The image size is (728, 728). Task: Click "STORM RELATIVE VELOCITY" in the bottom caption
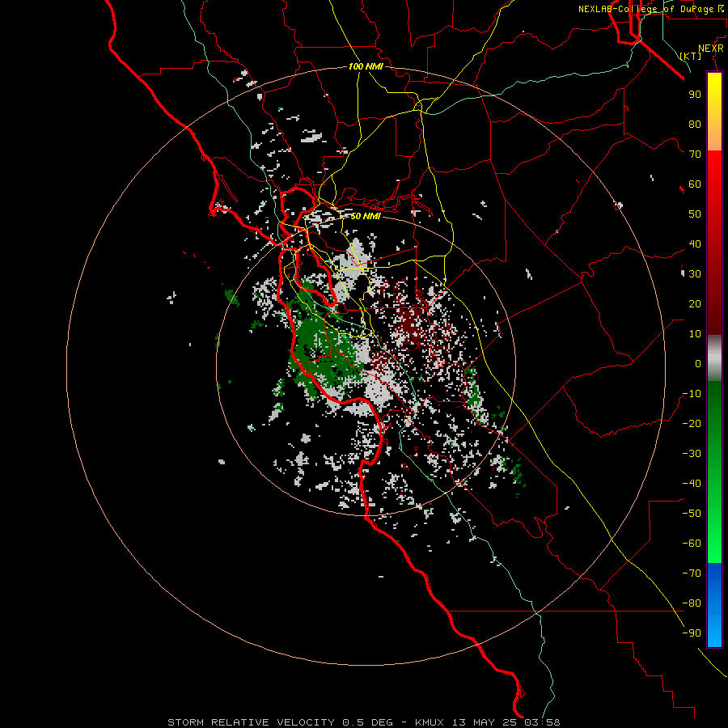pos(251,722)
